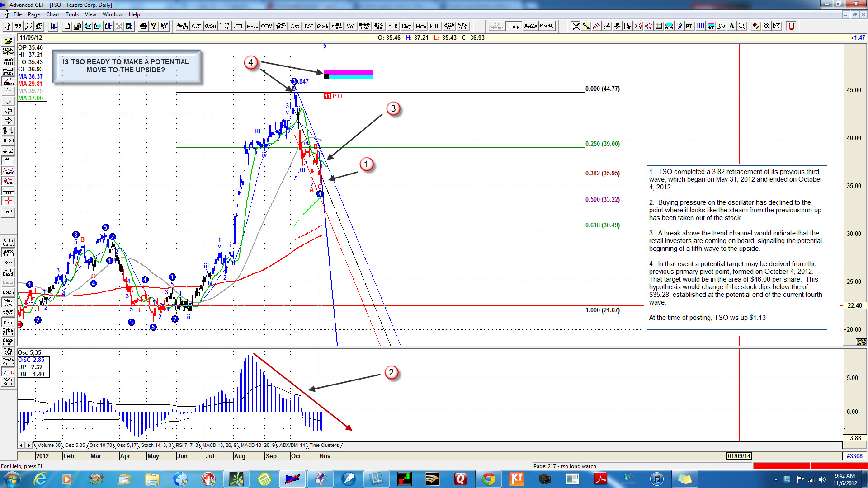Switch chart to Monthly timeframe
The width and height of the screenshot is (868, 488).
coord(547,26)
